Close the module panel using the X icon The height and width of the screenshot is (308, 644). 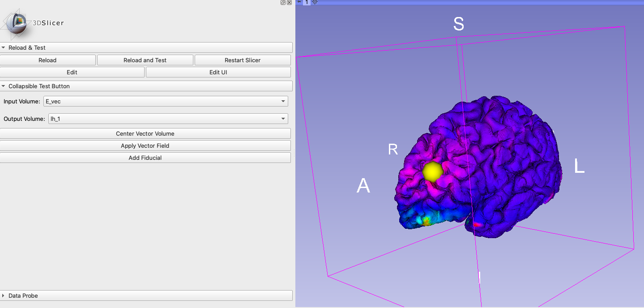tap(289, 2)
